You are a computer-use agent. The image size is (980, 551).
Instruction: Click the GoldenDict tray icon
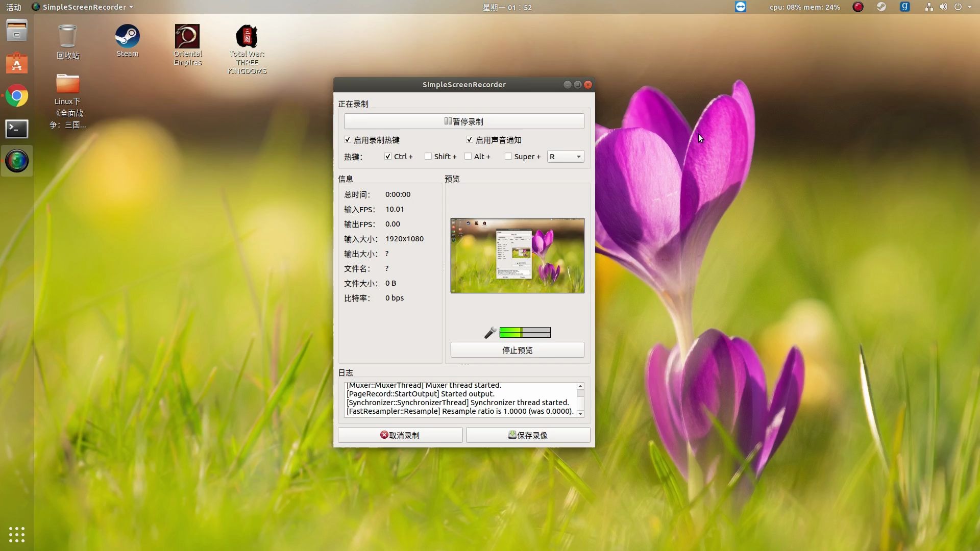[905, 7]
